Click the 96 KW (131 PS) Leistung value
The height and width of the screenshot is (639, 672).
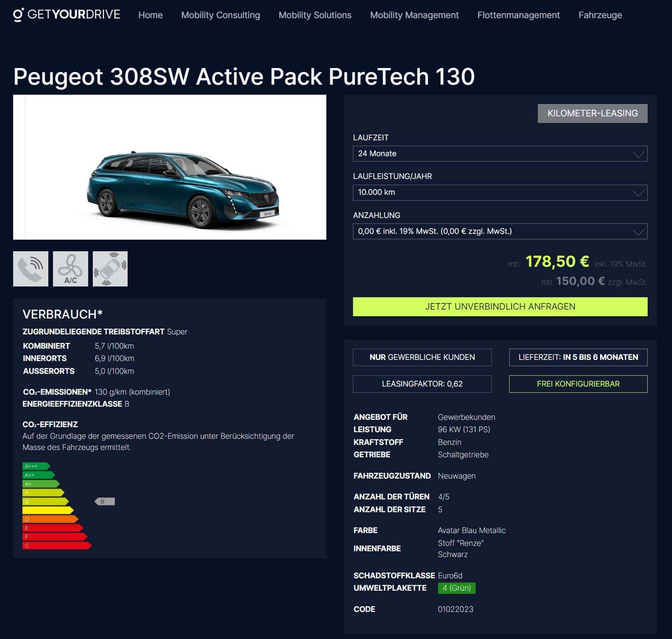464,429
